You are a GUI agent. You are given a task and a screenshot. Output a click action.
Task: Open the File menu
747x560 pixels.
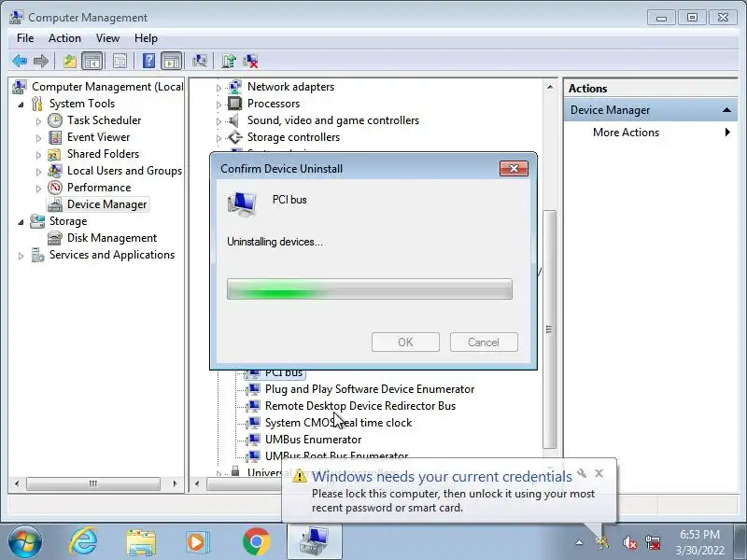click(x=25, y=38)
